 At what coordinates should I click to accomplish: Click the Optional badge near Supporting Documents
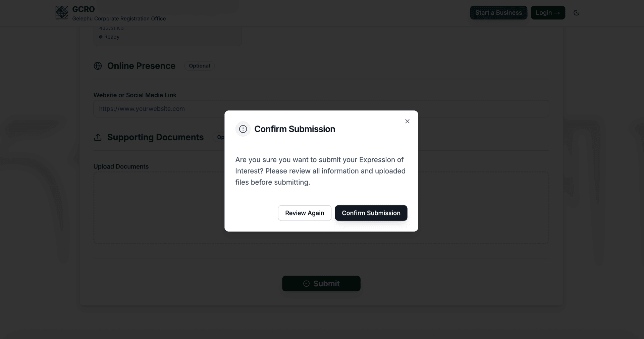coord(221,138)
